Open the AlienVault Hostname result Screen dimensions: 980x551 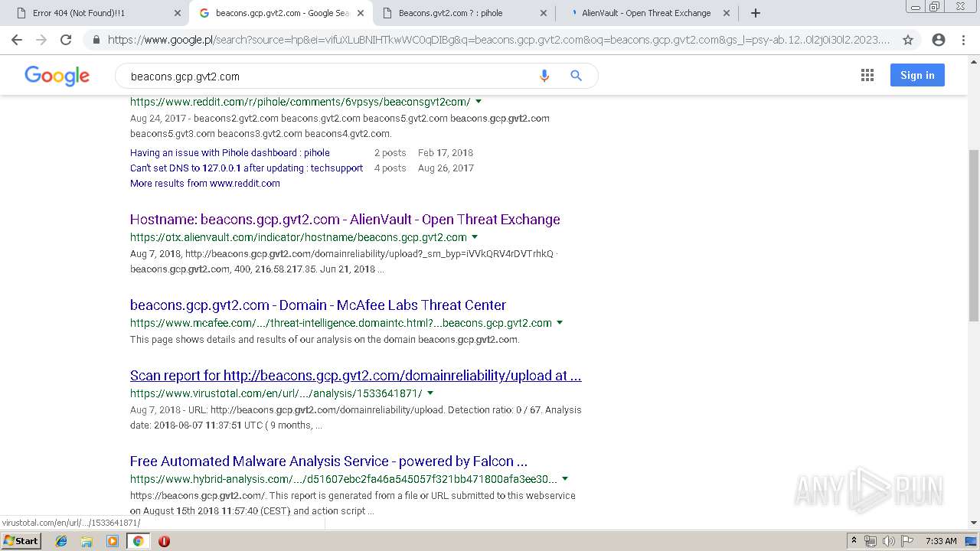(x=345, y=220)
